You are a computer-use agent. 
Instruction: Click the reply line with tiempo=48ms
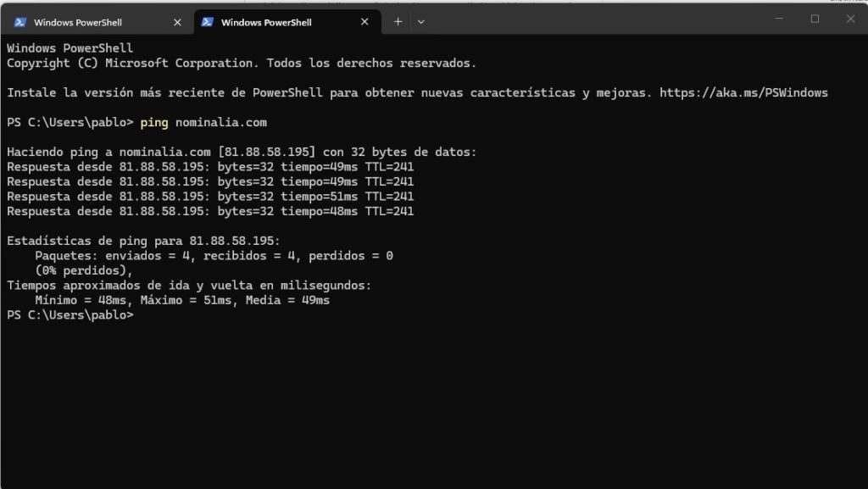[210, 211]
